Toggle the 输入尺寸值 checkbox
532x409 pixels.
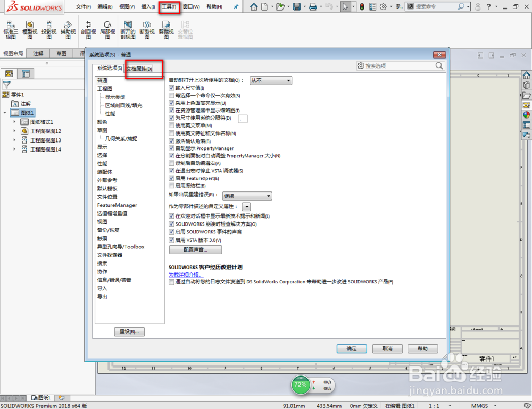pos(171,88)
